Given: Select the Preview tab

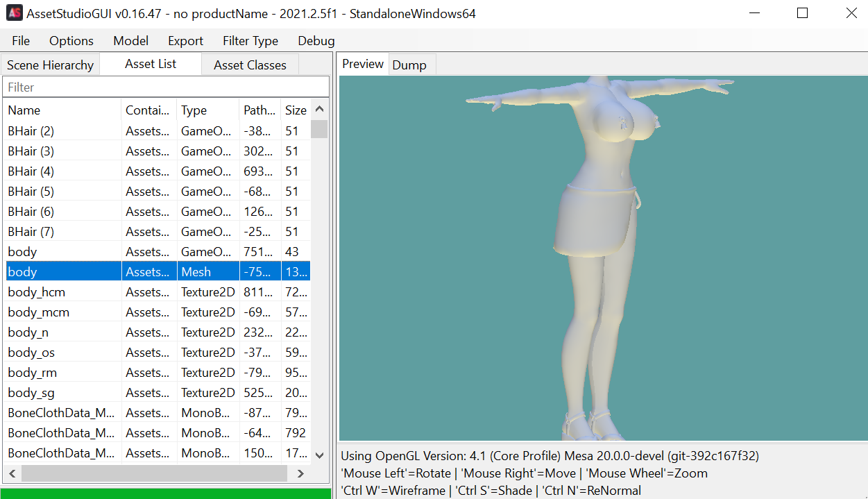Looking at the screenshot, I should coord(363,64).
